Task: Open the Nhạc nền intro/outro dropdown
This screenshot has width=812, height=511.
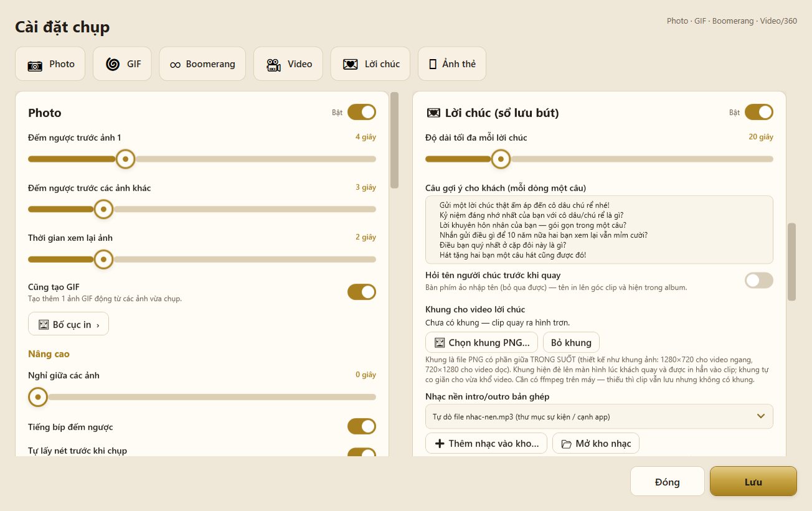Action: (599, 416)
